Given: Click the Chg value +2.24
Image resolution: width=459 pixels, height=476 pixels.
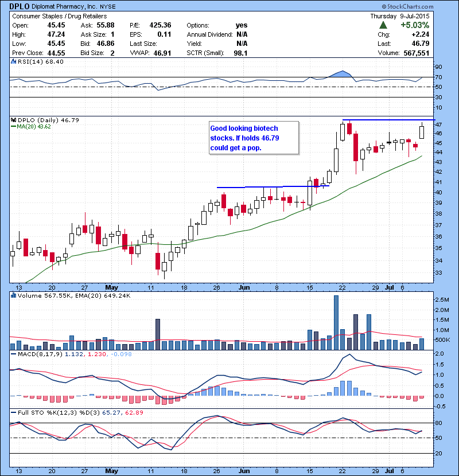Looking at the screenshot, I should pyautogui.click(x=421, y=34).
